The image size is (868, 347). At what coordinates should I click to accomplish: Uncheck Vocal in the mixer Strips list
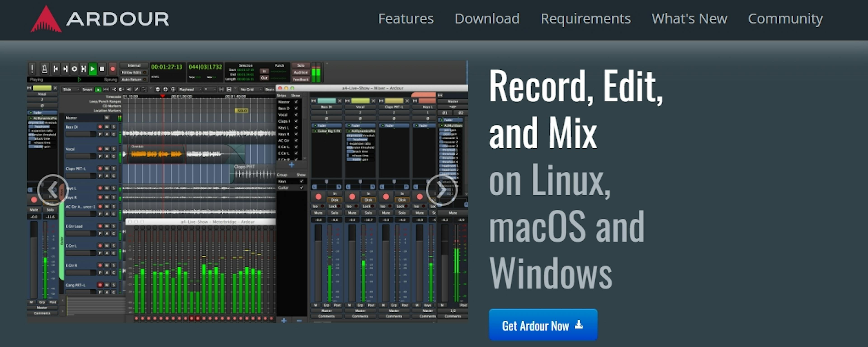click(296, 115)
